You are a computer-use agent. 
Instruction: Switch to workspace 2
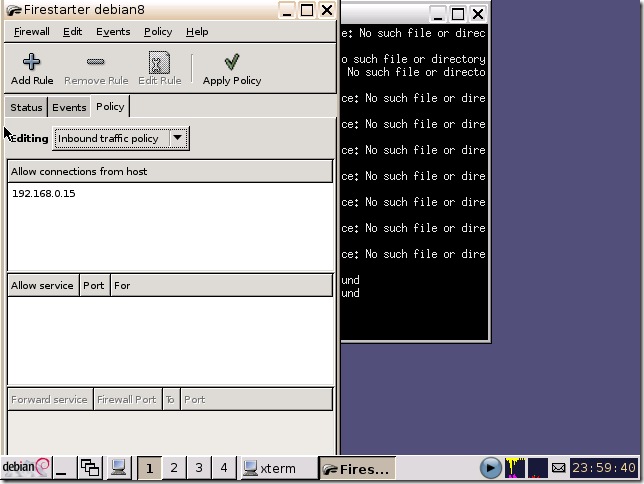point(174,468)
